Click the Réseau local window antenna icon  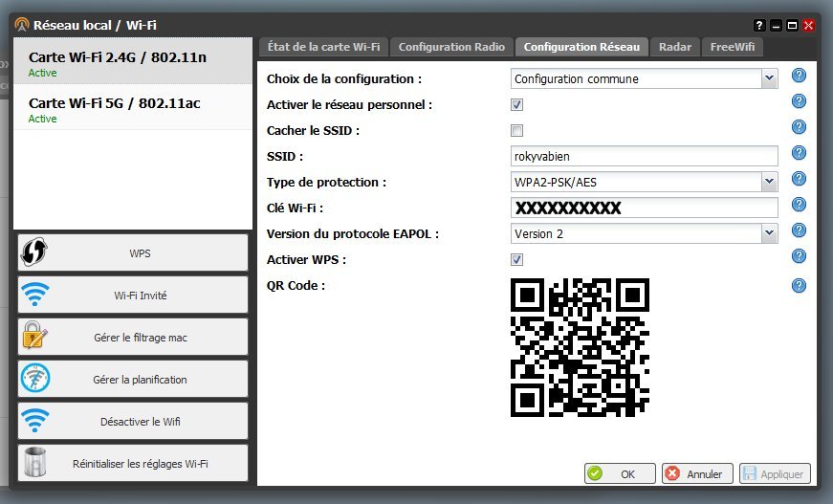[22, 25]
